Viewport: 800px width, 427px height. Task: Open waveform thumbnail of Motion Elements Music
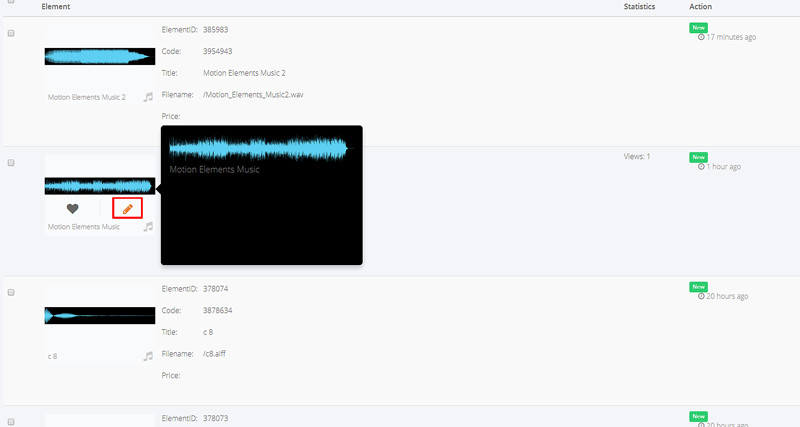click(x=100, y=186)
